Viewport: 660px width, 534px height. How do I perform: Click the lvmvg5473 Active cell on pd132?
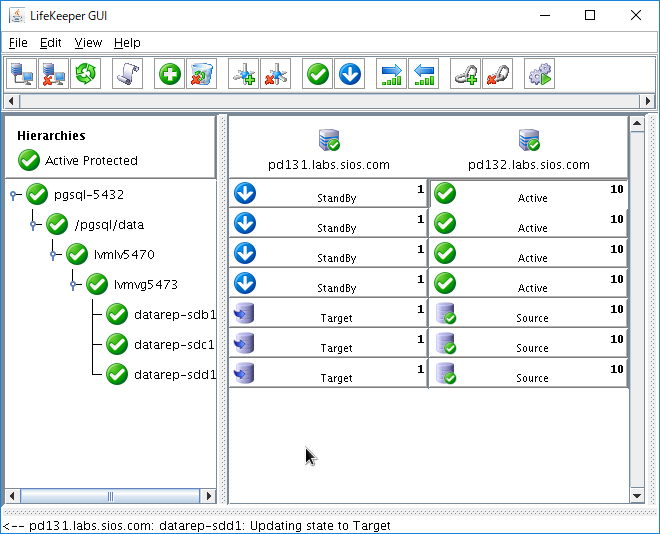tap(529, 283)
